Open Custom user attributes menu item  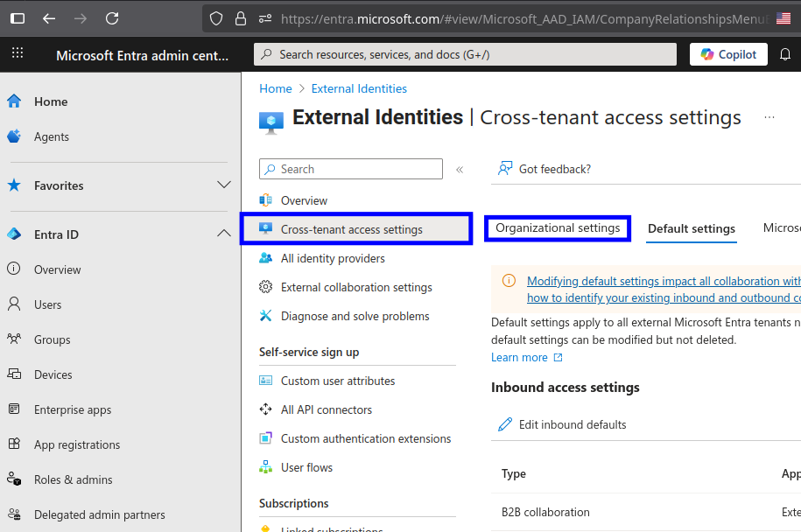click(338, 381)
